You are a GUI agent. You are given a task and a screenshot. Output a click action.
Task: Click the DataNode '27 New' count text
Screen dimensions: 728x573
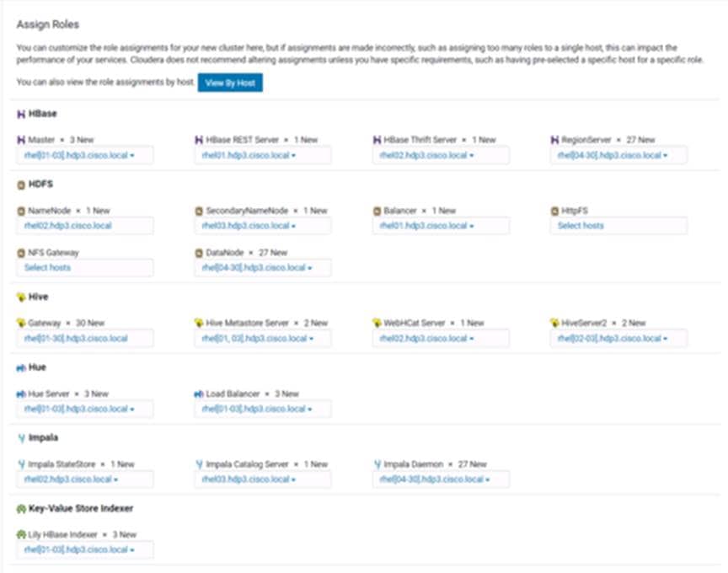coord(273,253)
